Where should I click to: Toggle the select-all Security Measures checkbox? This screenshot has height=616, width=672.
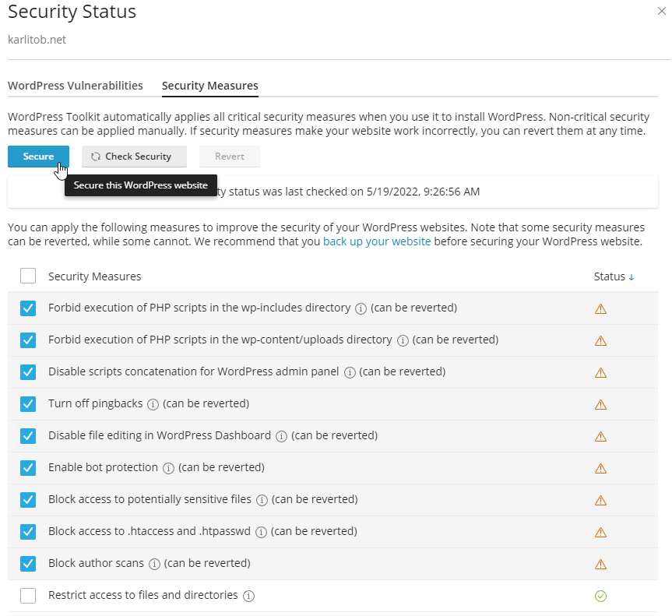[28, 276]
